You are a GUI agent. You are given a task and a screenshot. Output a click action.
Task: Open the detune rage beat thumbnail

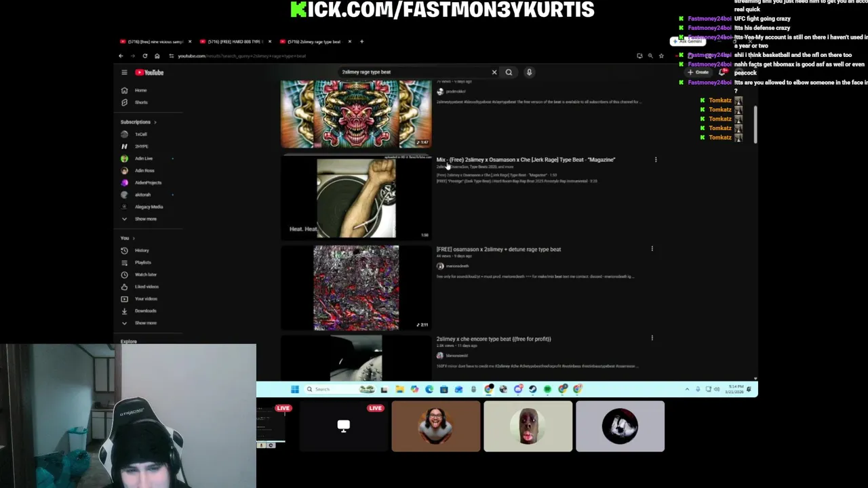click(x=356, y=287)
